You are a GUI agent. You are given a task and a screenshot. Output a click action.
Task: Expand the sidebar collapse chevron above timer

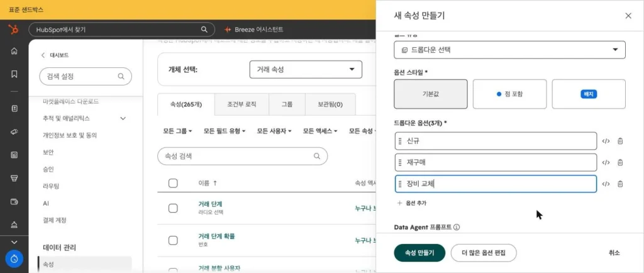coord(14,242)
